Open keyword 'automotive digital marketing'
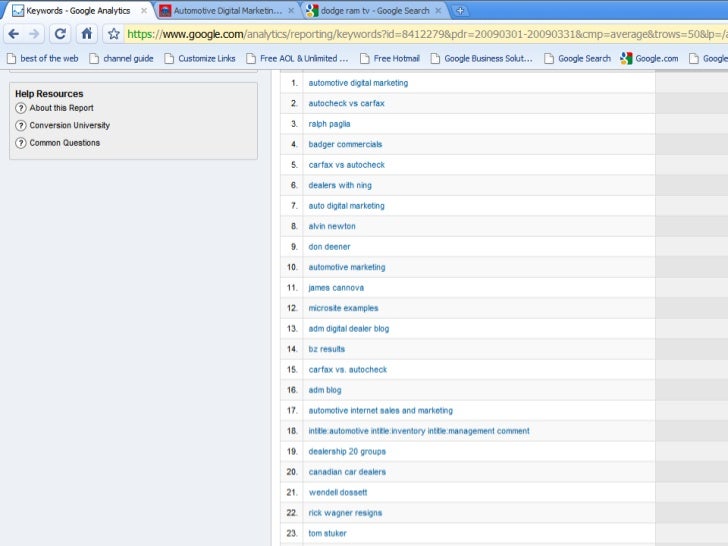This screenshot has width=728, height=546. coord(358,83)
